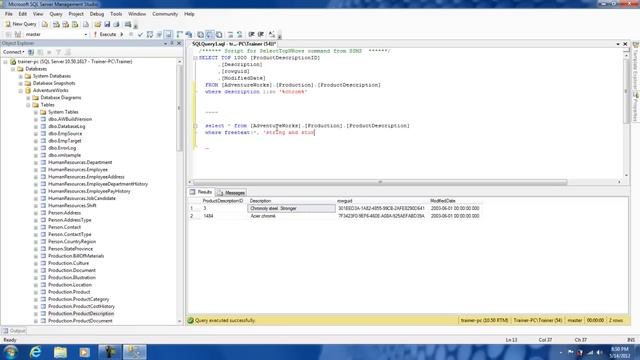Screen dimensions: 640x360
Task: Switch to the Results tab
Action: [x=201, y=192]
